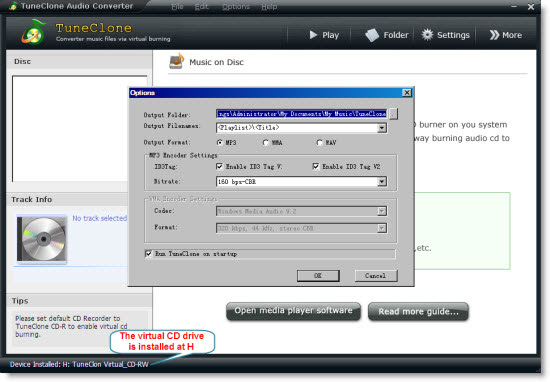This screenshot has width=550, height=382.
Task: Expand the WMA Codec dropdown
Action: (382, 211)
